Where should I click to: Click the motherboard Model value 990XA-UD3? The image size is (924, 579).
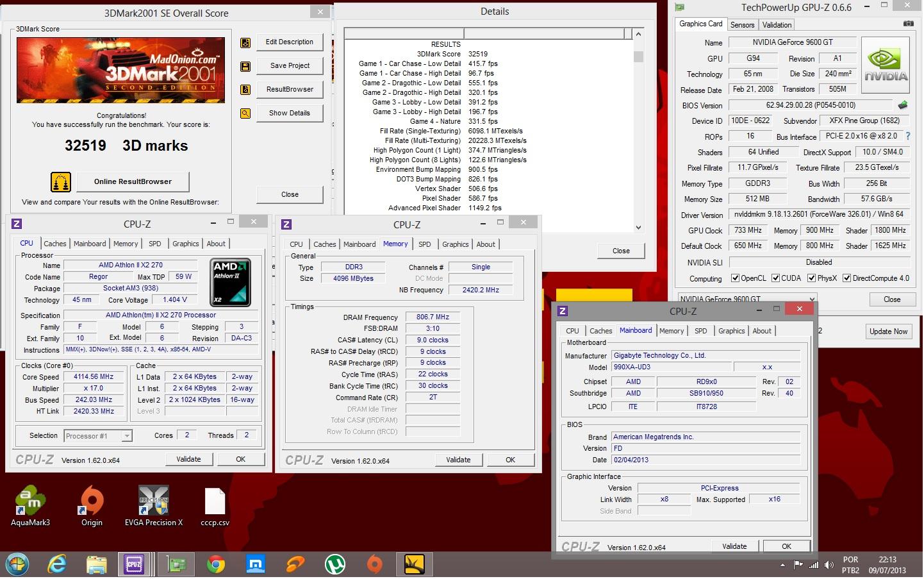point(672,367)
